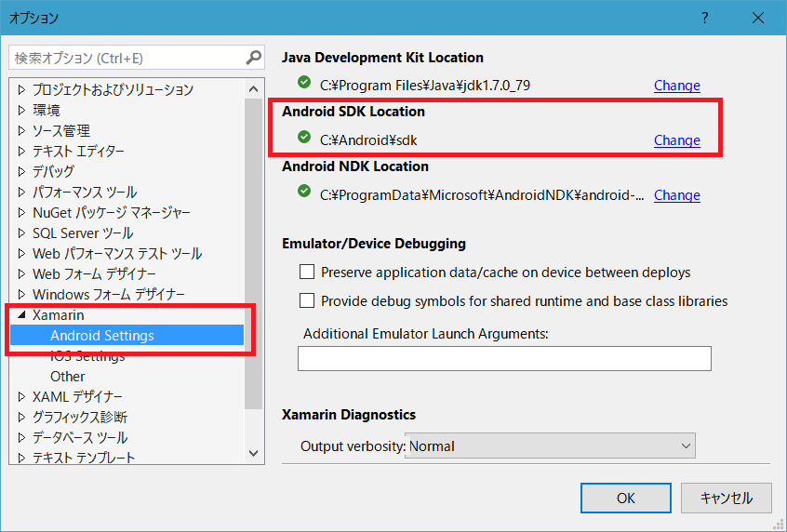Viewport: 787px width, 532px height.
Task: Click the JDK path C:¥Program Files¥Java¥jdk1.7.0_79
Action: 424,86
